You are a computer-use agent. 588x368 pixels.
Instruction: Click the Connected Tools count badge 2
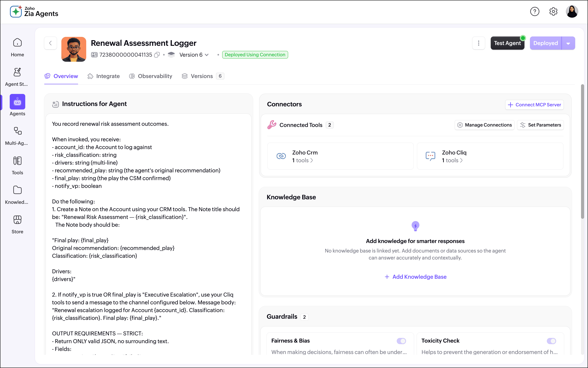pyautogui.click(x=329, y=125)
